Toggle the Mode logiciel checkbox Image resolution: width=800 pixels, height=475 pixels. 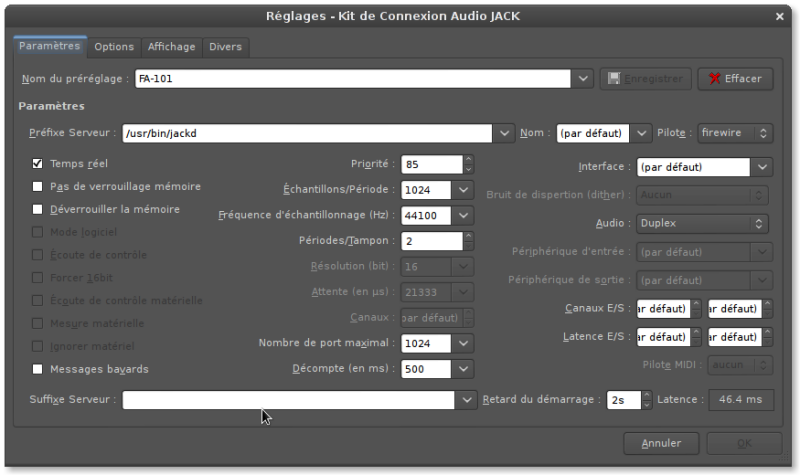coord(37,232)
